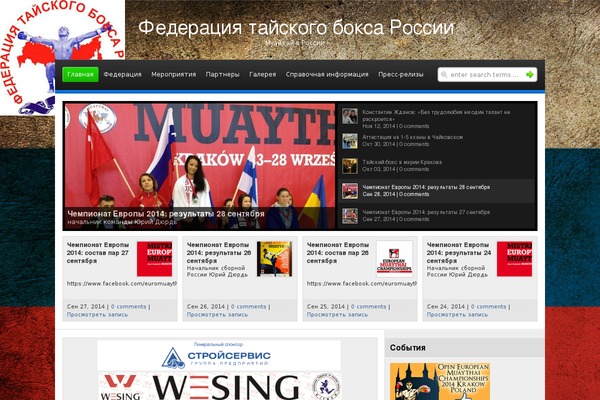
Task: Open card 'состав пар 26 сентября'
Action: [x=338, y=253]
